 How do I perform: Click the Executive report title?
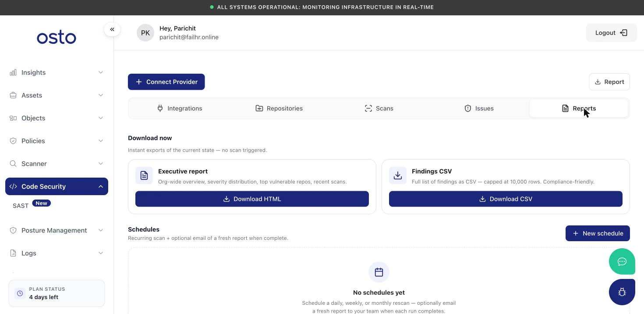183,171
